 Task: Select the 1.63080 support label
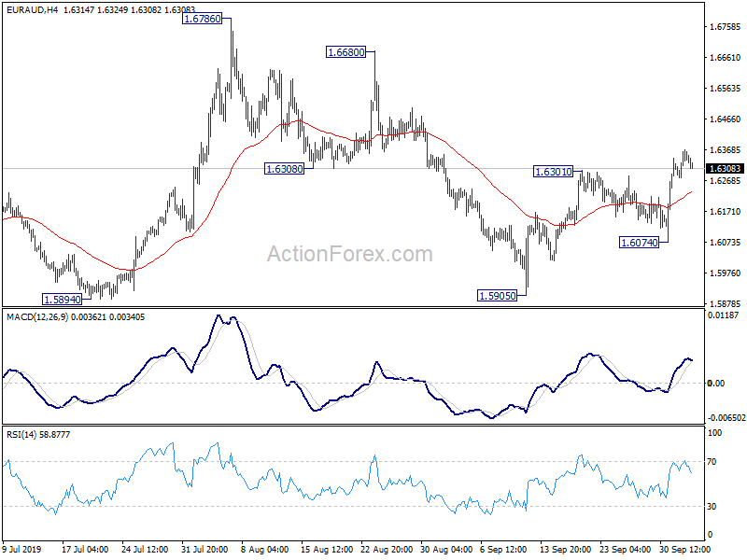(285, 169)
